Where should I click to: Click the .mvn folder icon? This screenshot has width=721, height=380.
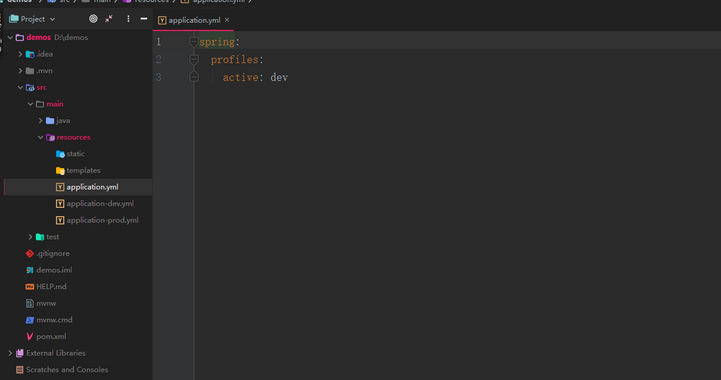[x=30, y=70]
